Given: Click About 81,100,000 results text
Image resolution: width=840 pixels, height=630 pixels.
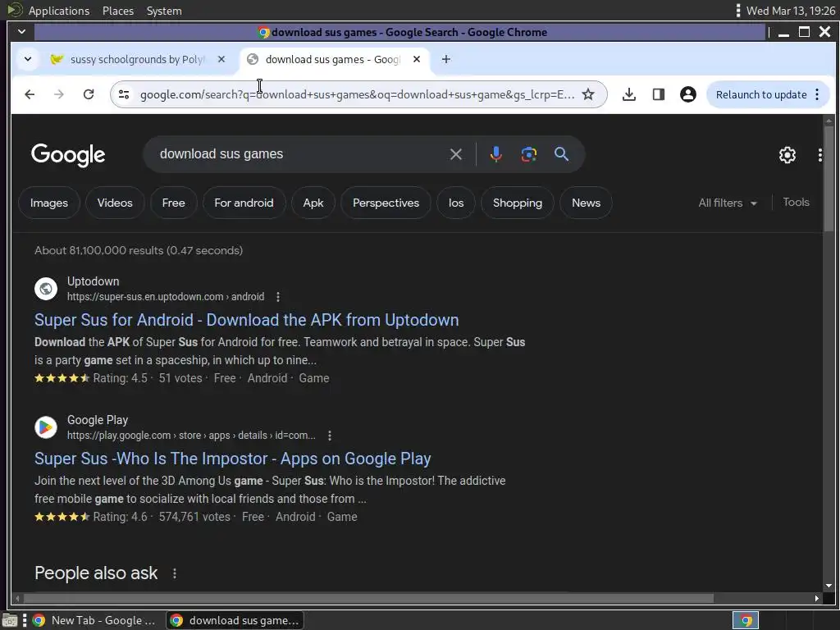Looking at the screenshot, I should 139,250.
